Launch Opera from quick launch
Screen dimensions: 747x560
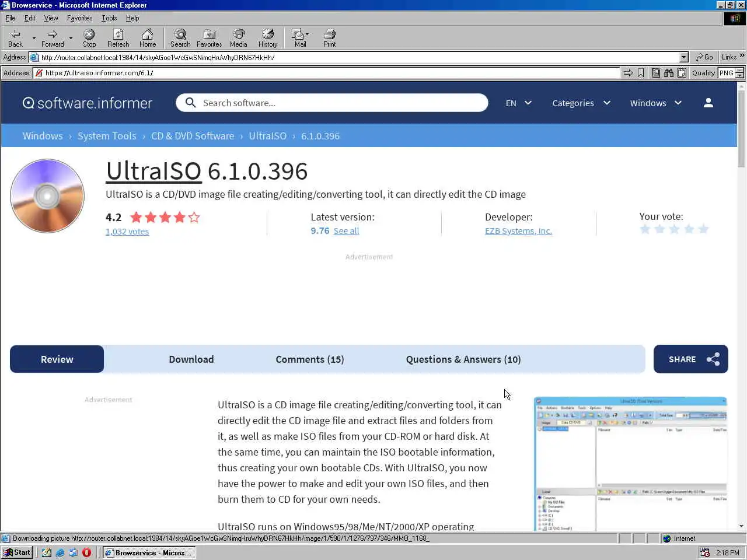click(x=87, y=552)
